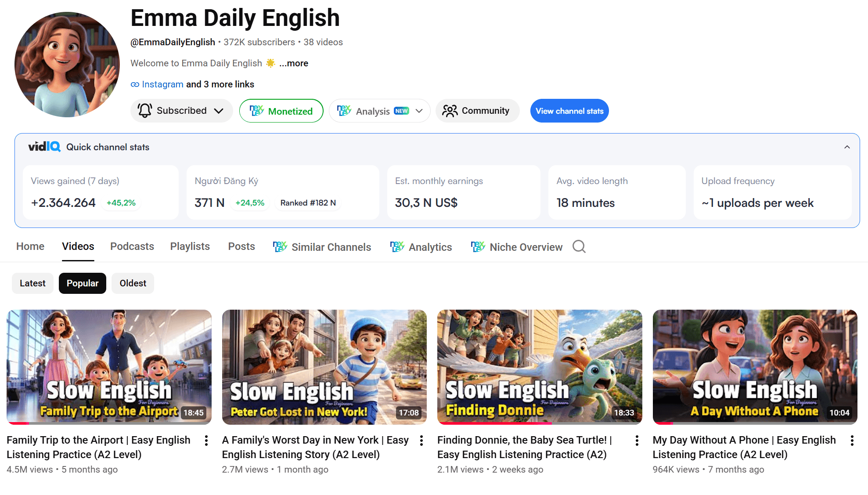Open A Family's Worst Day in New York title
The height and width of the screenshot is (495, 868).
coord(315,447)
